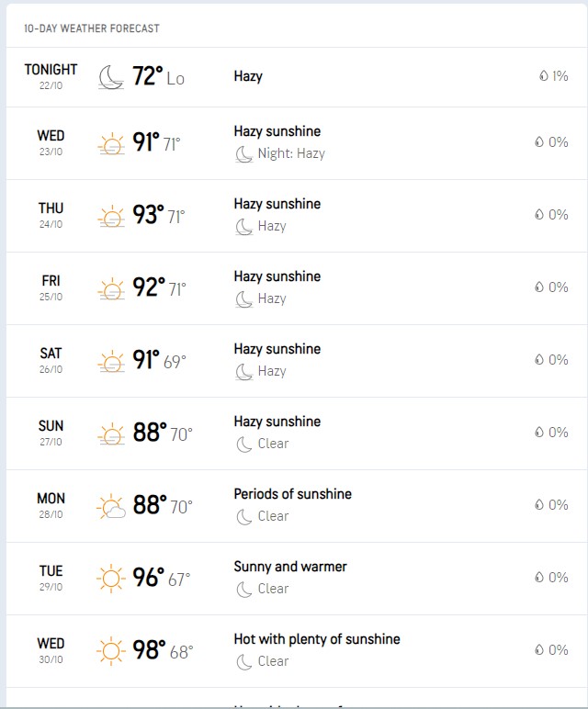Click the Night: Hazy text for Wednesday

coord(291,153)
